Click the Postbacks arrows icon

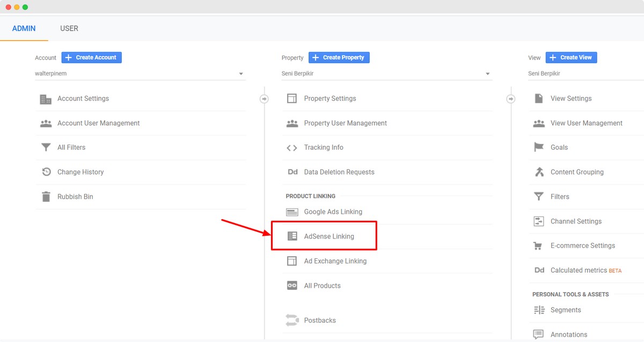[292, 321]
